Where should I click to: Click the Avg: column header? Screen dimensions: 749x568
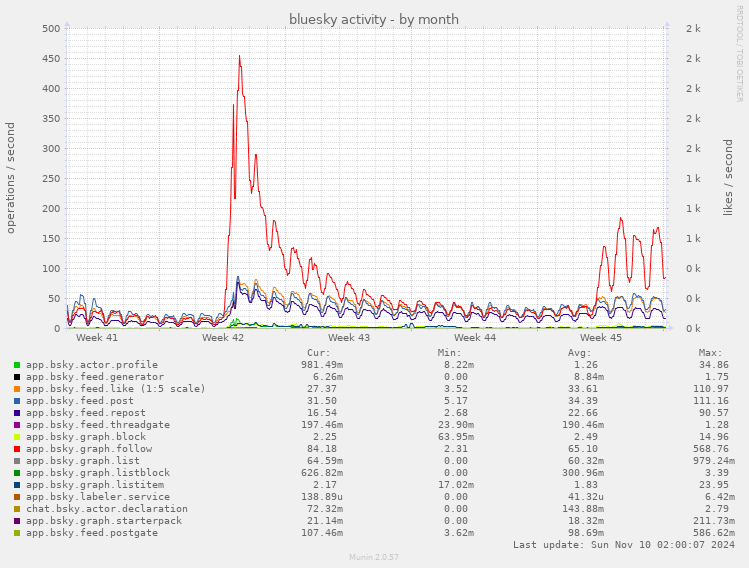tap(579, 353)
